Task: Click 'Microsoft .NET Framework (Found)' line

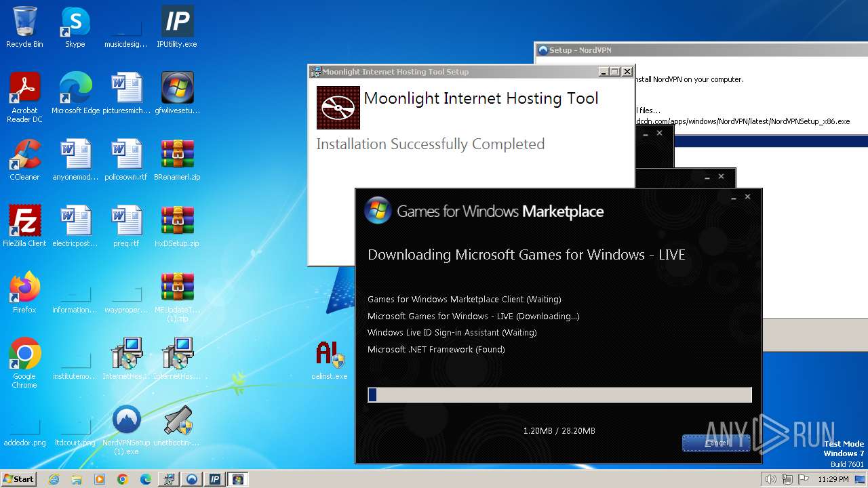Action: click(x=436, y=350)
